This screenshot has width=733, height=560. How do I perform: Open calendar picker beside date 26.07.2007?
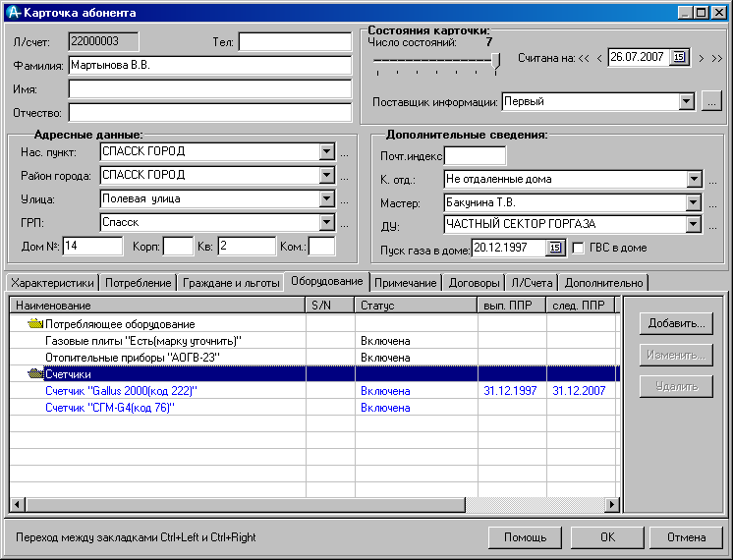click(679, 58)
